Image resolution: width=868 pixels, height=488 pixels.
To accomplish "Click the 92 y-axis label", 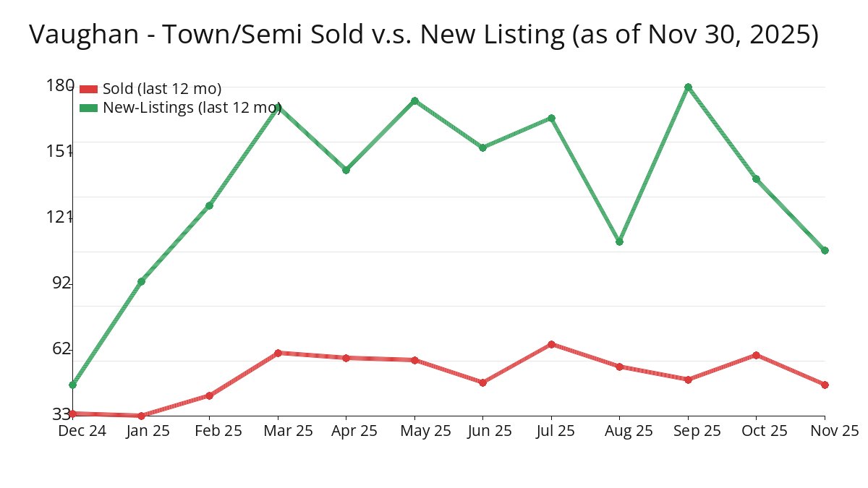I will click(x=62, y=283).
